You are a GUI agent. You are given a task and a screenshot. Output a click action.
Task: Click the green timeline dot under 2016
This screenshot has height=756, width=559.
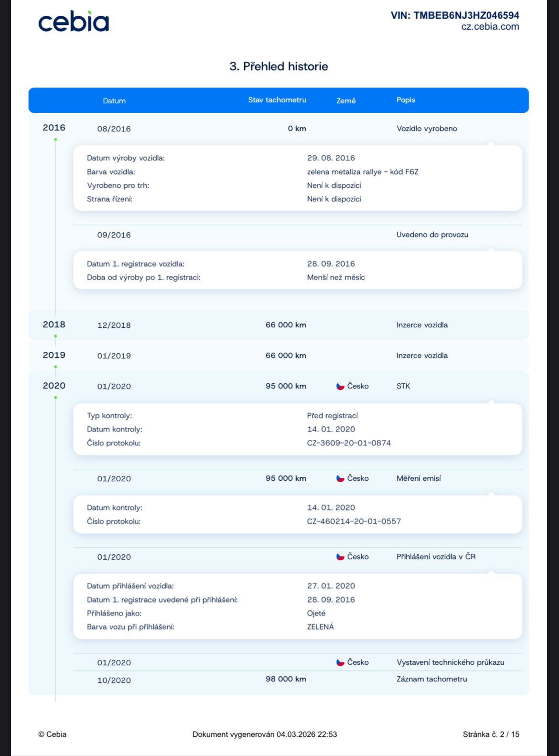(x=55, y=140)
